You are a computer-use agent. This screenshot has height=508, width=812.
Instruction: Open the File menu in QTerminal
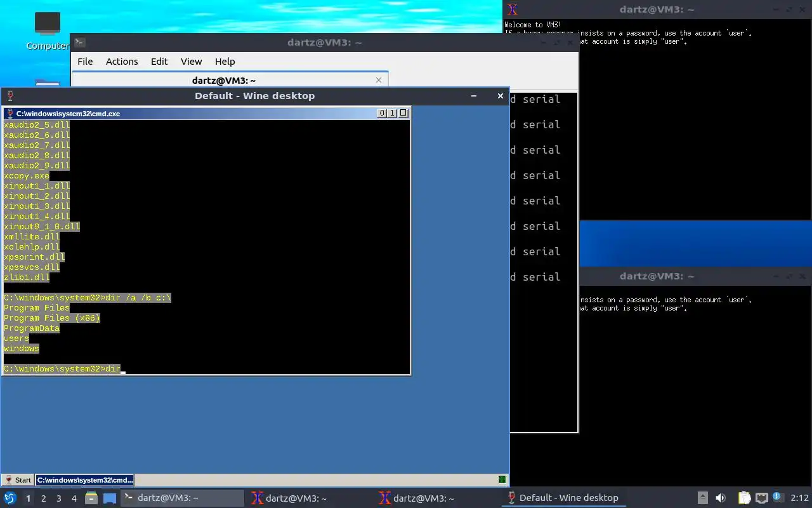pyautogui.click(x=85, y=62)
